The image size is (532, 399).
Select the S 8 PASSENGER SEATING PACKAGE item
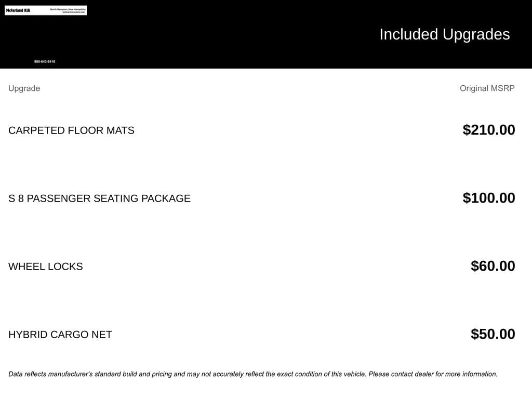tap(99, 198)
